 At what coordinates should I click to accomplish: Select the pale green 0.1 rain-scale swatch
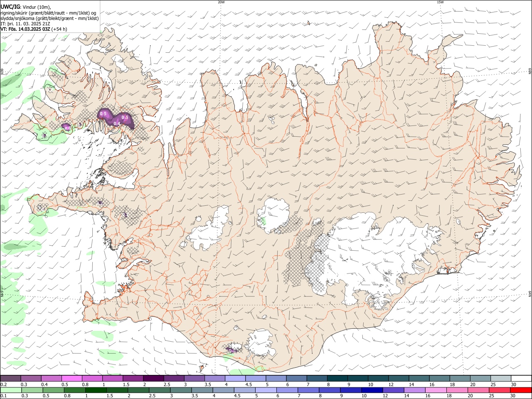tap(11, 390)
